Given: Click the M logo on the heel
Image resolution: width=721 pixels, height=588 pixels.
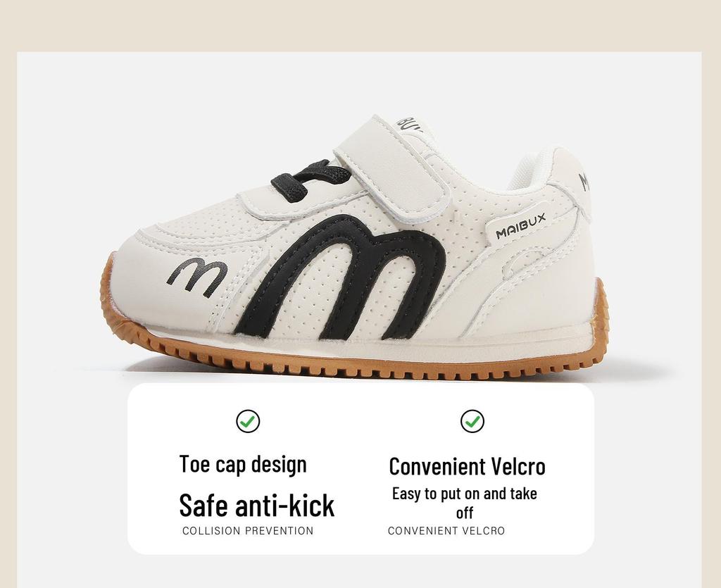Looking at the screenshot, I should 583,182.
